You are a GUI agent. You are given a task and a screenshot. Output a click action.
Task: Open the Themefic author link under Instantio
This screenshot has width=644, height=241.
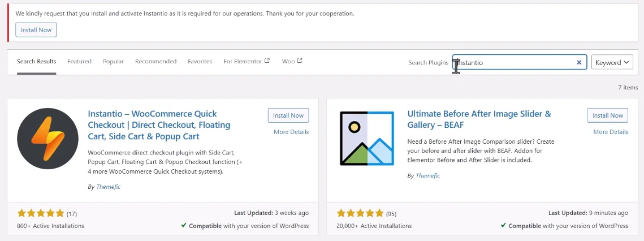coord(108,187)
